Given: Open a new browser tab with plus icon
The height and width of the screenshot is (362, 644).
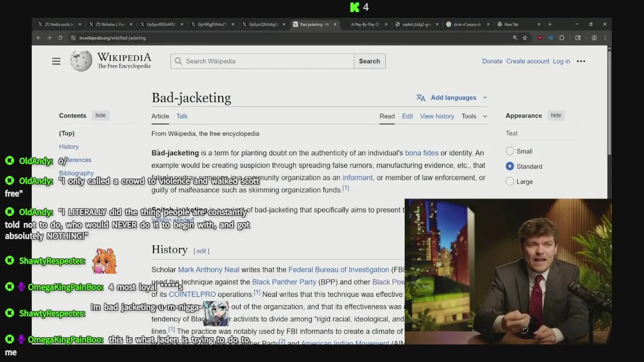Looking at the screenshot, I should click(549, 24).
